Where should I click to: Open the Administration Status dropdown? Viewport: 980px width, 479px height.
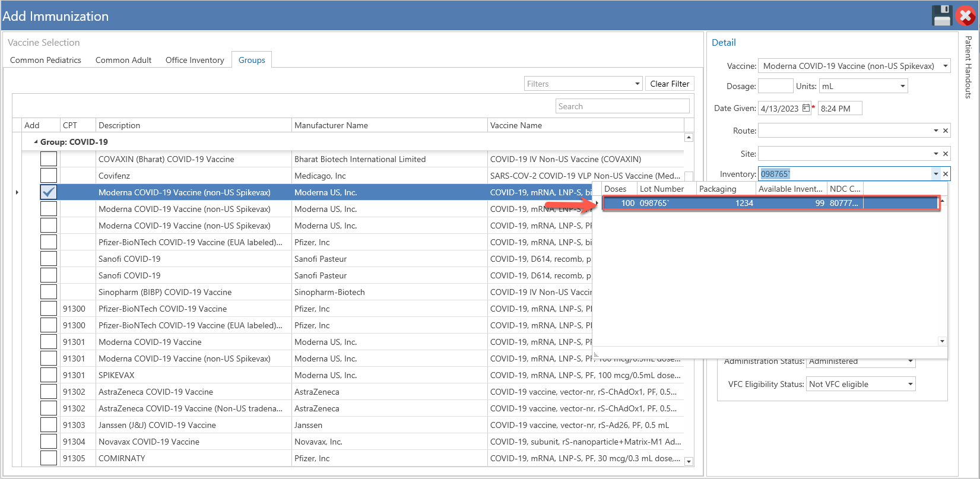[911, 361]
